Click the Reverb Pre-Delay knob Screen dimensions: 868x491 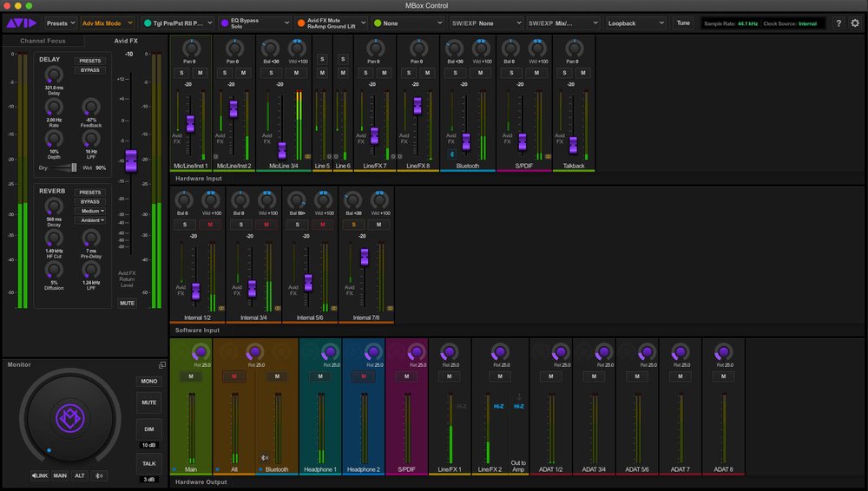coord(91,238)
